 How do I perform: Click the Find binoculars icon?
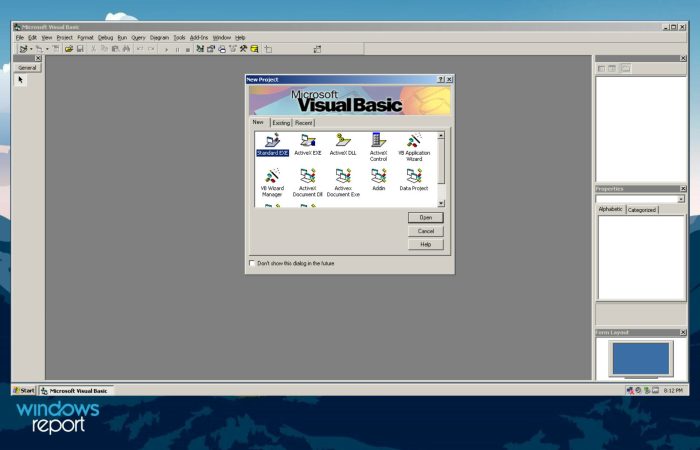(x=126, y=49)
